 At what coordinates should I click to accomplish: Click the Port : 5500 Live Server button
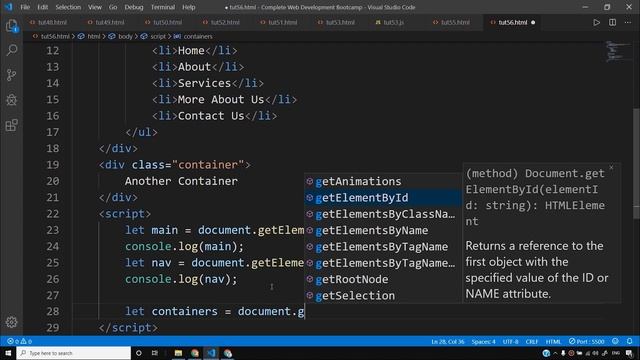tap(587, 341)
